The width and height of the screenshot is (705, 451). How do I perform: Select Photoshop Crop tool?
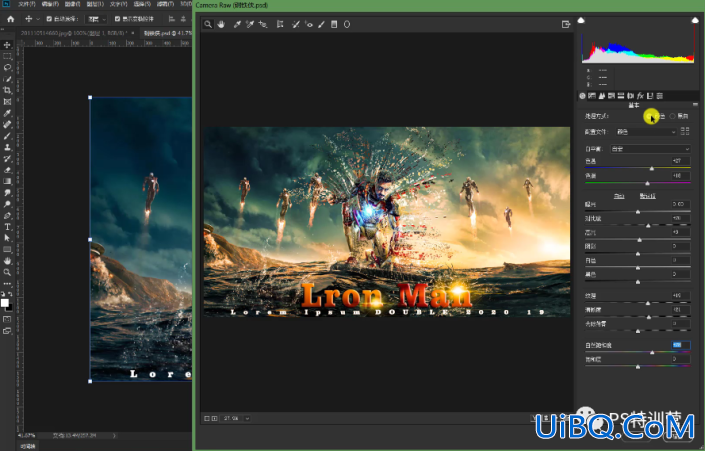[7, 90]
